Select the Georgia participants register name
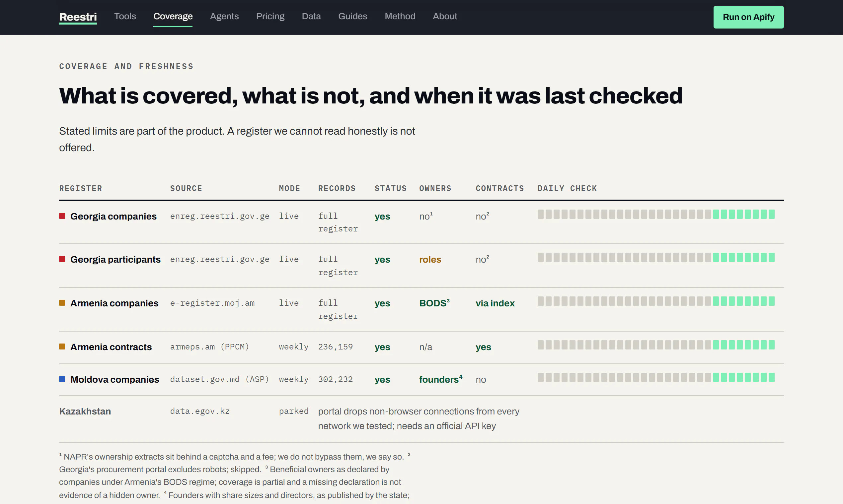This screenshot has width=843, height=504. pyautogui.click(x=115, y=260)
